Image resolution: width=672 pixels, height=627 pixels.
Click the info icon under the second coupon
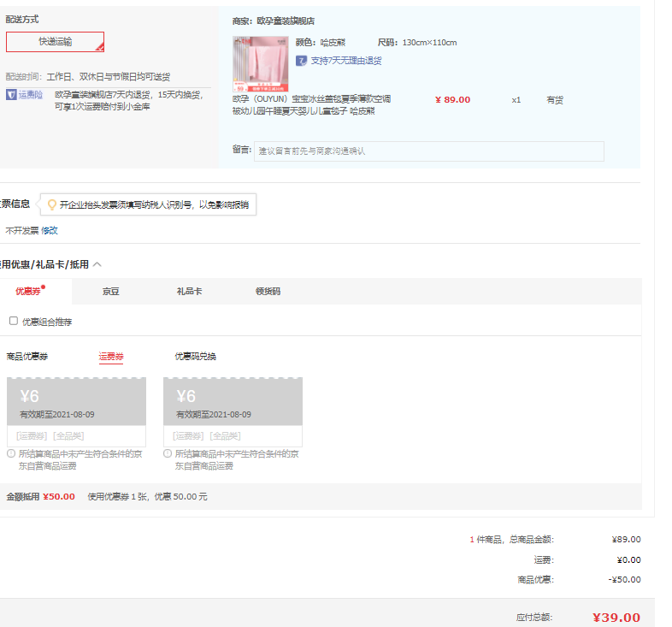168,453
